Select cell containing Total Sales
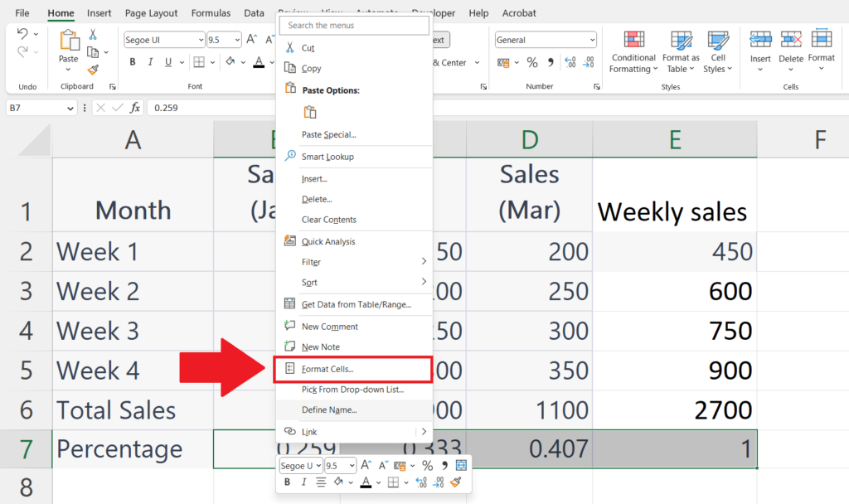 click(x=133, y=409)
